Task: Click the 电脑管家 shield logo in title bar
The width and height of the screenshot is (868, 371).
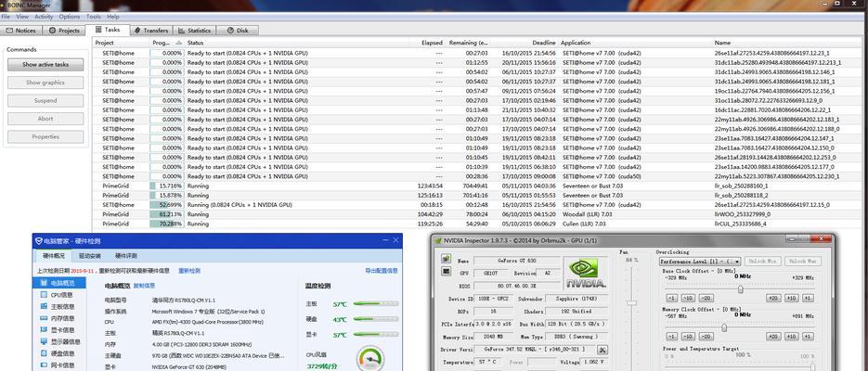Action: [39, 241]
